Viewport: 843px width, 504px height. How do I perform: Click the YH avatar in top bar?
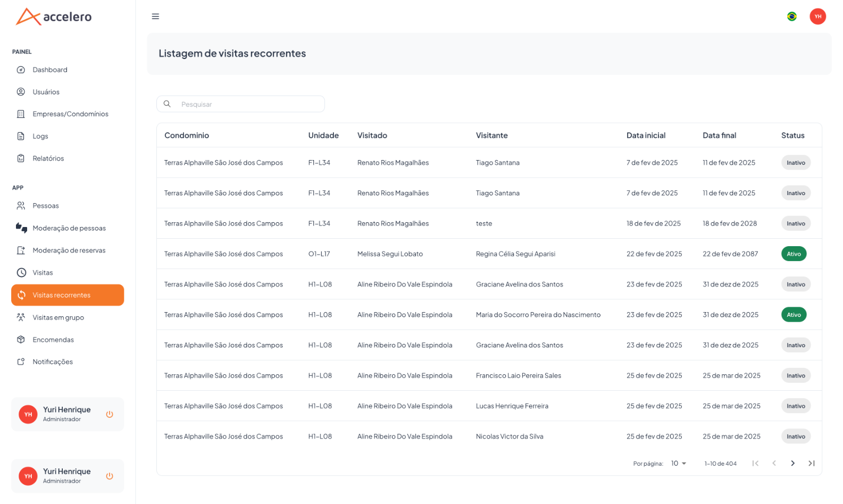coord(817,16)
